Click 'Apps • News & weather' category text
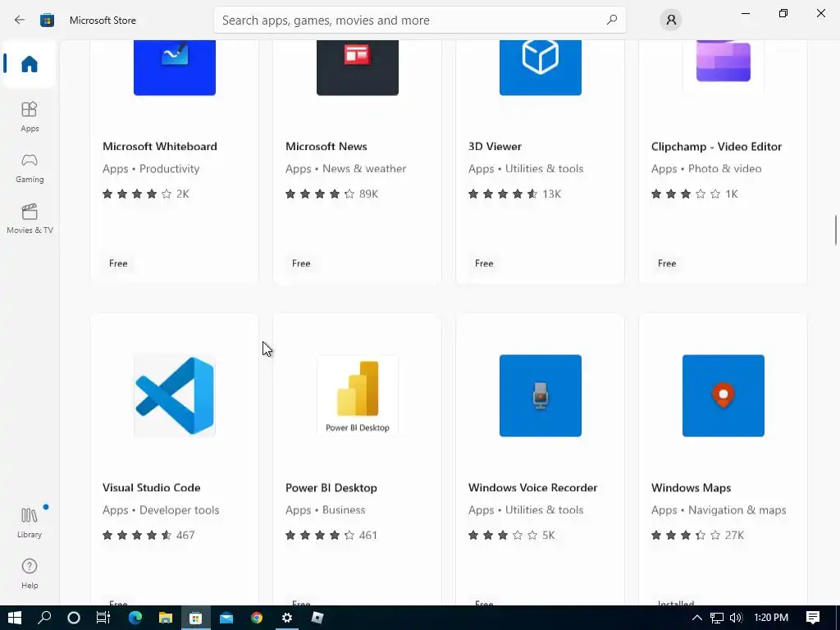 point(345,169)
